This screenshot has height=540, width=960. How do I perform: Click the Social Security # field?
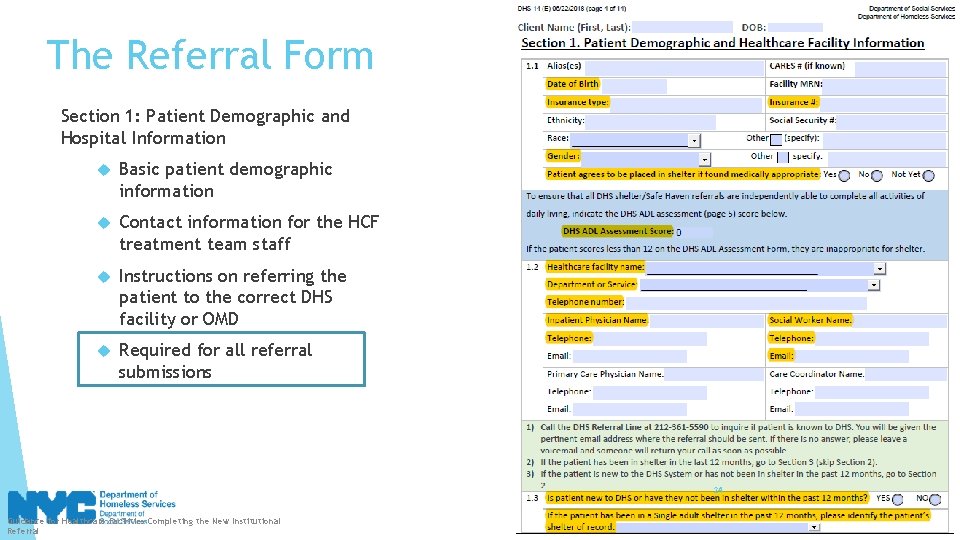(892, 121)
